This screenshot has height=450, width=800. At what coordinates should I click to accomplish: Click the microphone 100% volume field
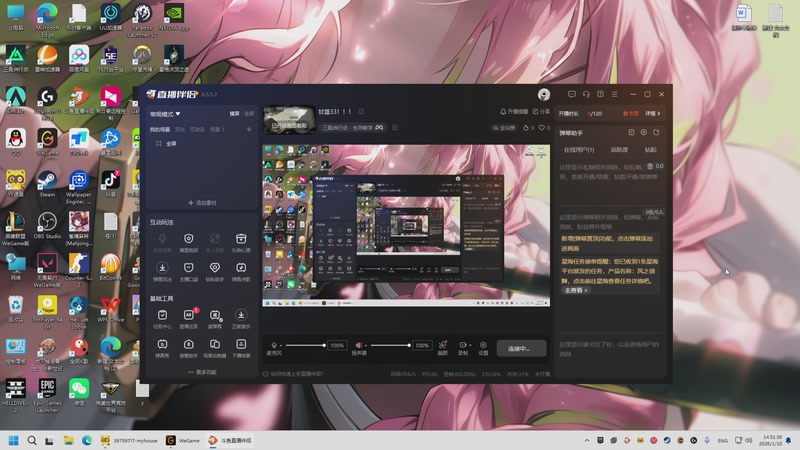click(337, 345)
